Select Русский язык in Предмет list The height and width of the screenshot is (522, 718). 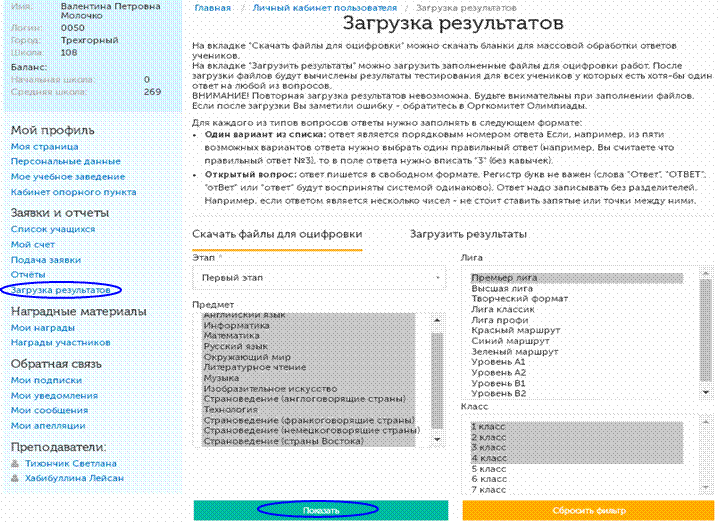309,347
